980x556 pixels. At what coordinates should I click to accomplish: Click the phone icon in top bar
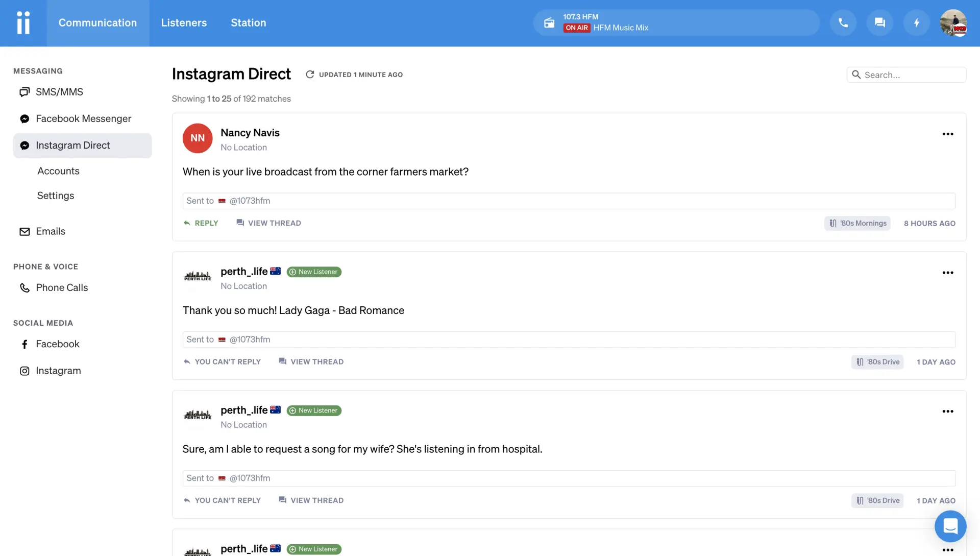pos(843,22)
